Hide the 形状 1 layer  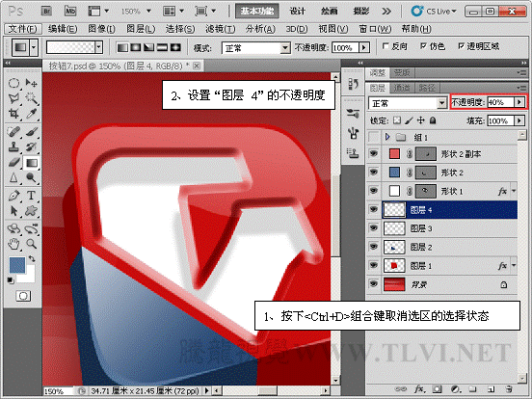[374, 191]
